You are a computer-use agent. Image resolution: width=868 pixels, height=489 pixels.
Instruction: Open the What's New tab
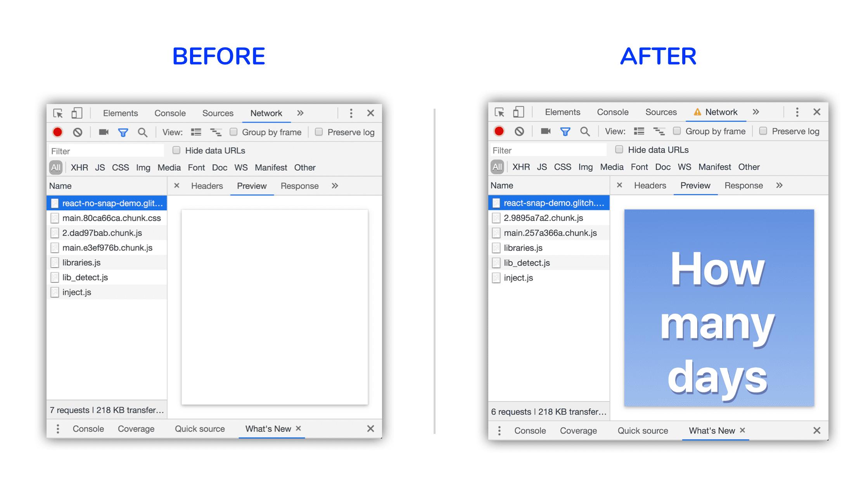pyautogui.click(x=268, y=429)
